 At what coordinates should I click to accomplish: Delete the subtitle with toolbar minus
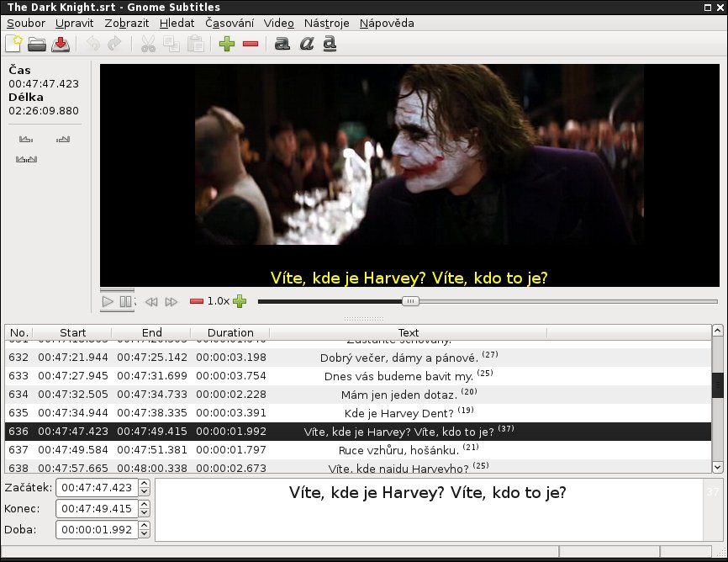click(x=251, y=44)
